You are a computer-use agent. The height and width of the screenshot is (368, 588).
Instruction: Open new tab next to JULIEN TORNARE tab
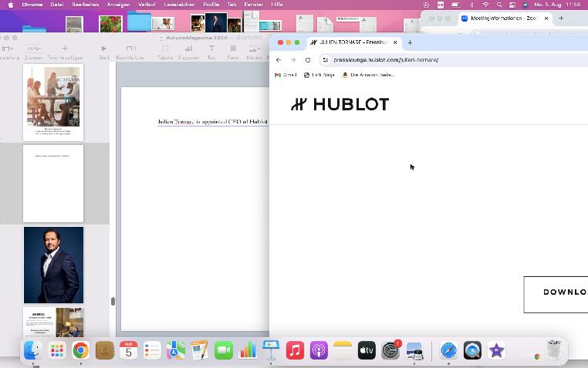point(410,42)
